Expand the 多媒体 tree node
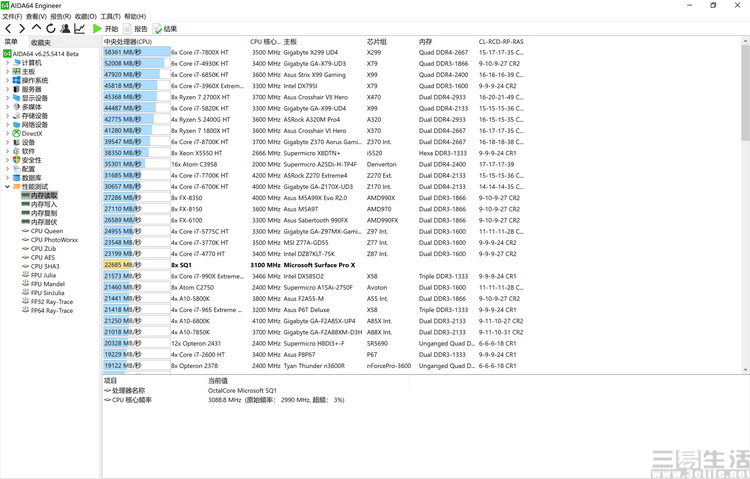Image resolution: width=750 pixels, height=479 pixels. (x=7, y=107)
